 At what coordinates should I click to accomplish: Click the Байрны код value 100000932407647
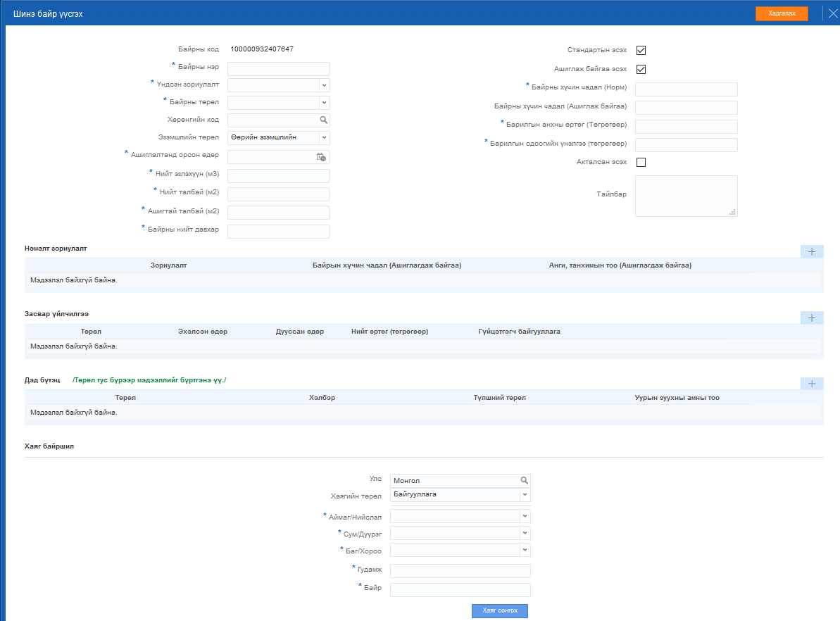pos(262,49)
